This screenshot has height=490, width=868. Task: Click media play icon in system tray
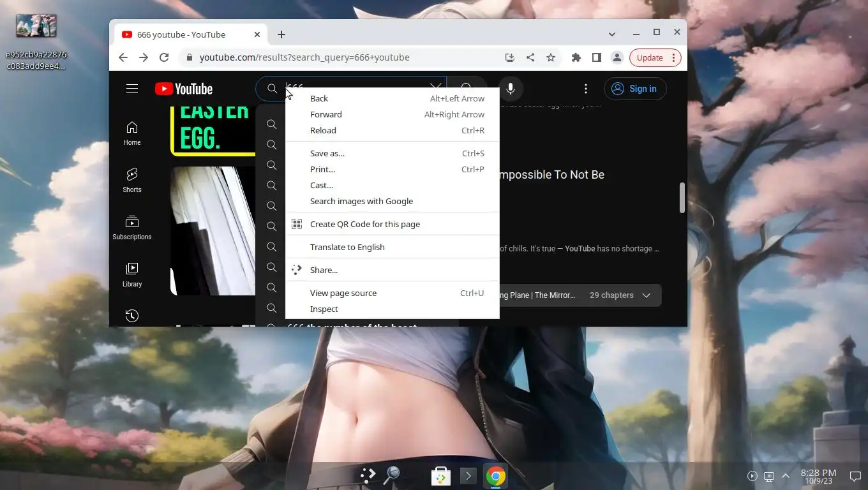click(752, 476)
